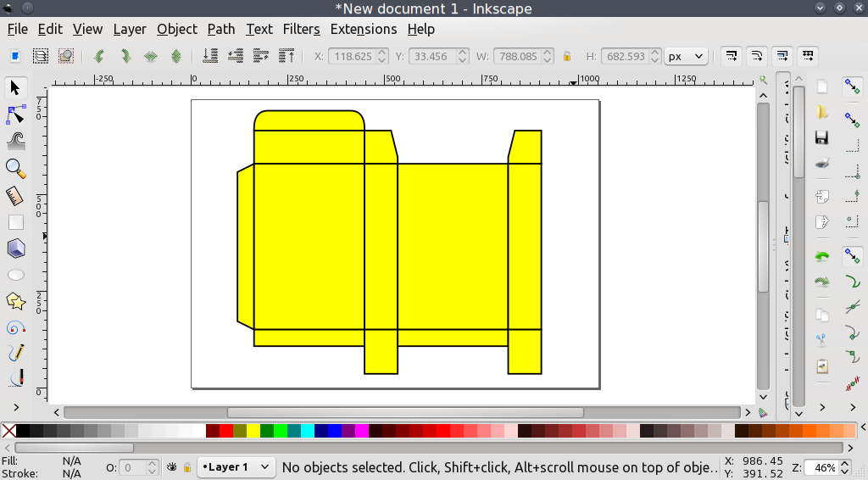This screenshot has width=868, height=480.
Task: Open the px units dropdown
Action: (x=686, y=57)
